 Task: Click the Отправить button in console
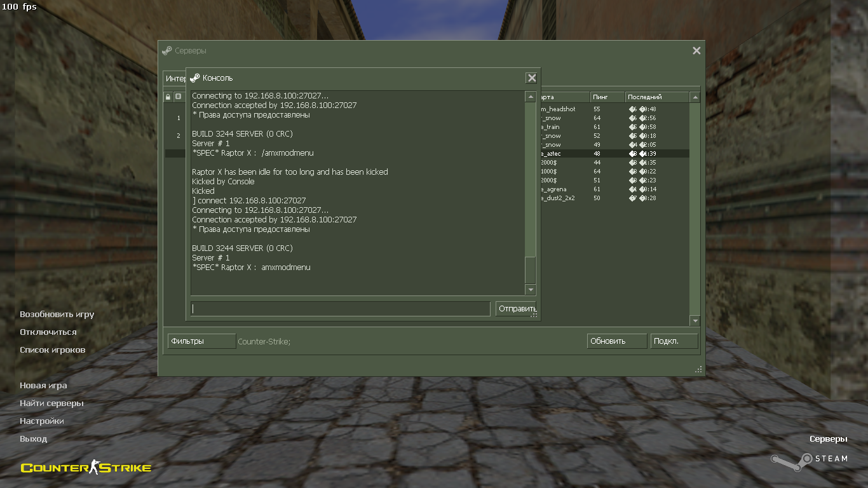517,309
